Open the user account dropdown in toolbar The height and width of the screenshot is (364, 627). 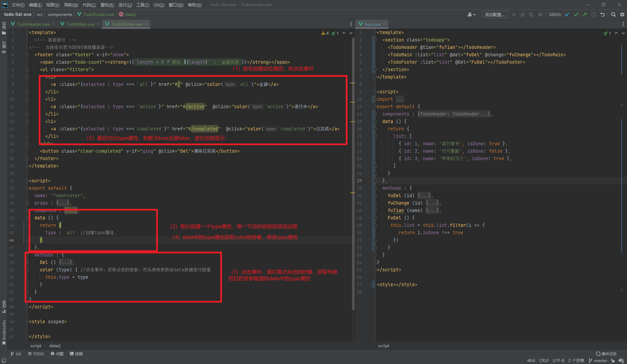pyautogui.click(x=471, y=14)
